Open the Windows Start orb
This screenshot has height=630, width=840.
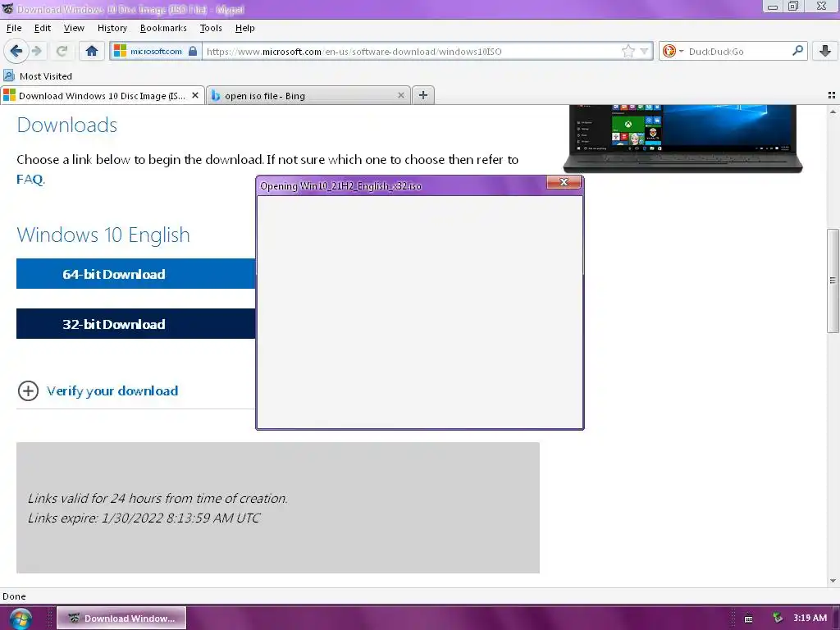pos(20,619)
